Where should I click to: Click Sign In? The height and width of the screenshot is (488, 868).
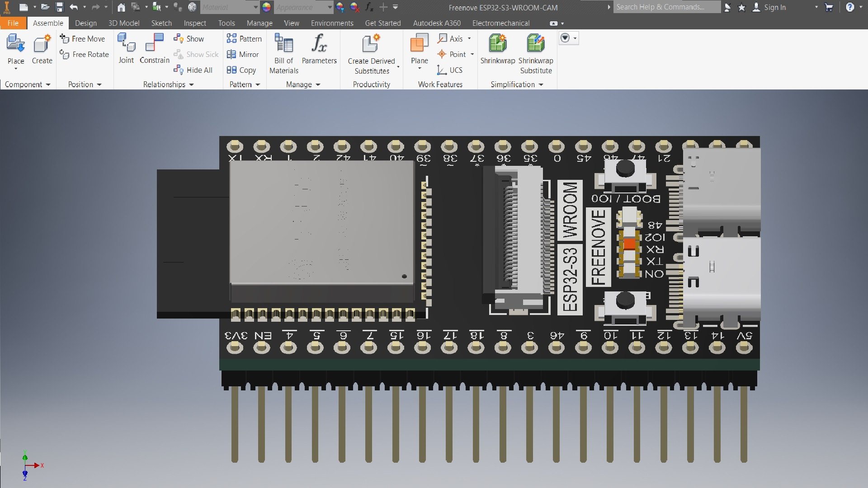pos(775,7)
